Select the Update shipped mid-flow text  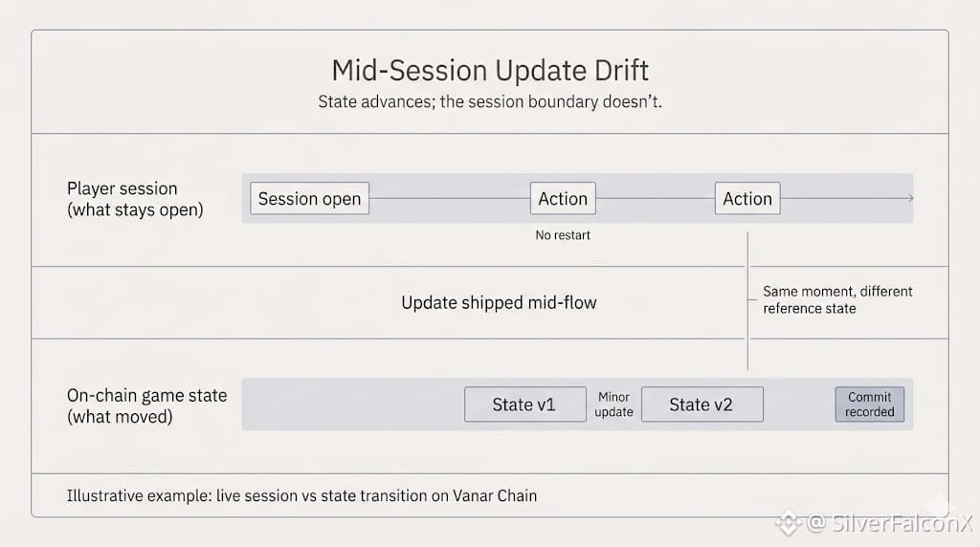pyautogui.click(x=499, y=303)
